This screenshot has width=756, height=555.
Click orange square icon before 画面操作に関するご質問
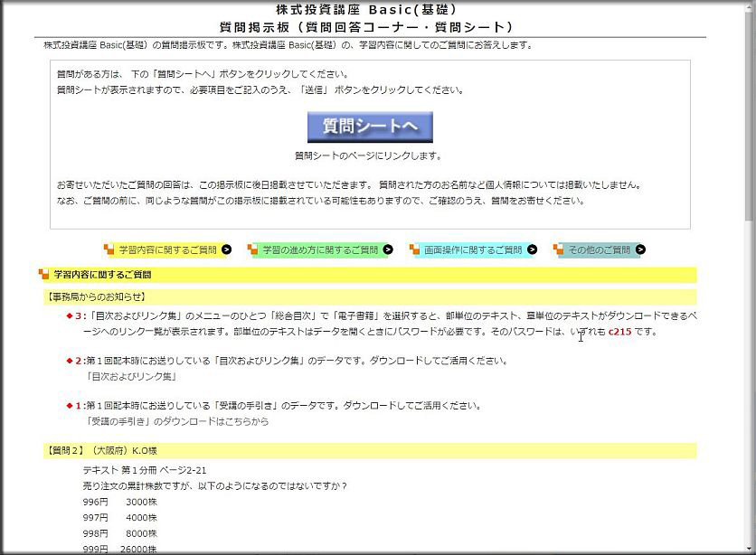[x=414, y=249]
